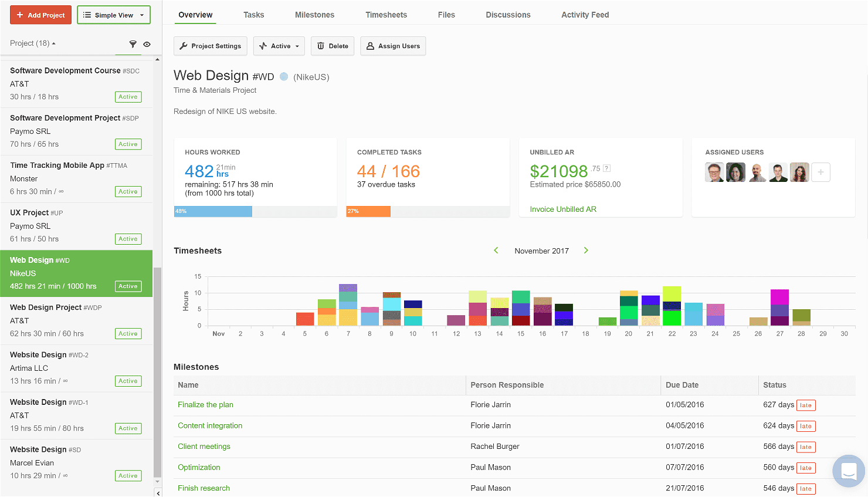Viewport: 868px width, 497px height.
Task: Click the Assign Users person icon
Action: [369, 46]
